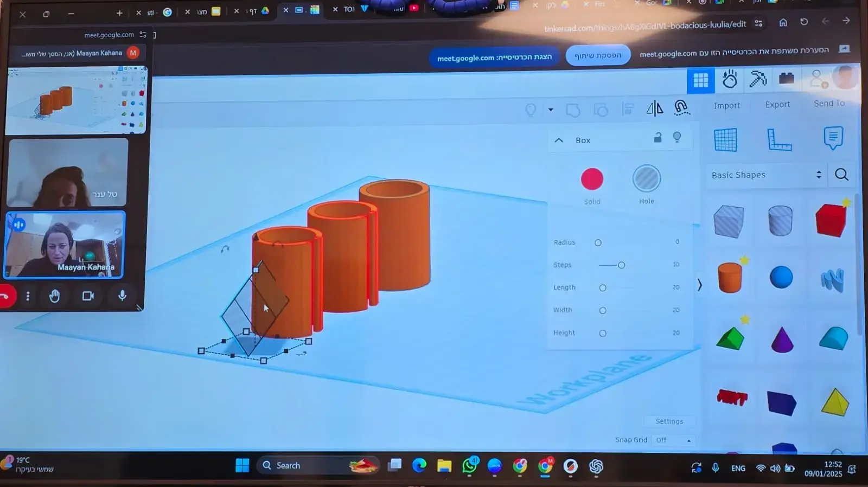Click the Steps slider handle
The height and width of the screenshot is (487, 868).
(621, 265)
